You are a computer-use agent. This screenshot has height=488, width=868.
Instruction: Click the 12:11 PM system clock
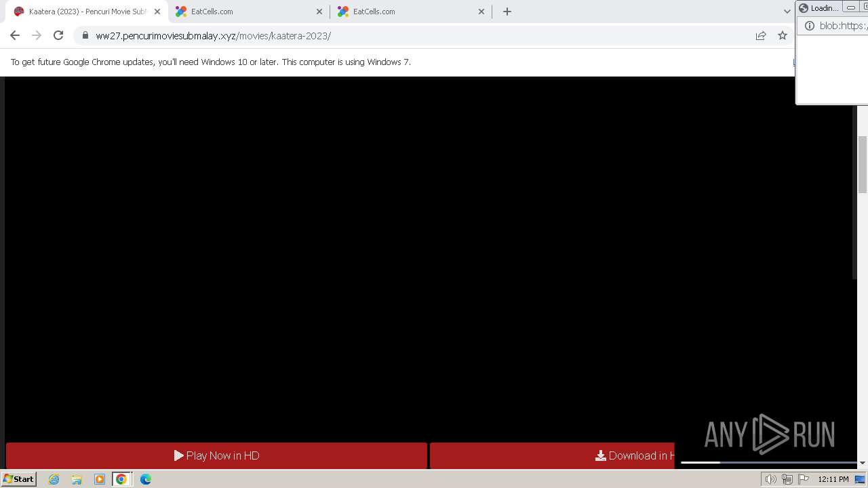point(833,479)
